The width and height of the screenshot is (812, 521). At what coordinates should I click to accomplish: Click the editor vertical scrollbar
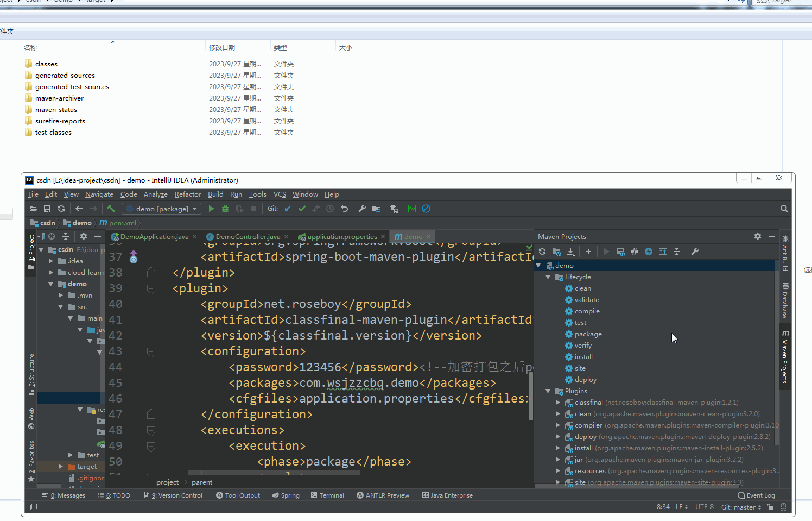[531, 396]
